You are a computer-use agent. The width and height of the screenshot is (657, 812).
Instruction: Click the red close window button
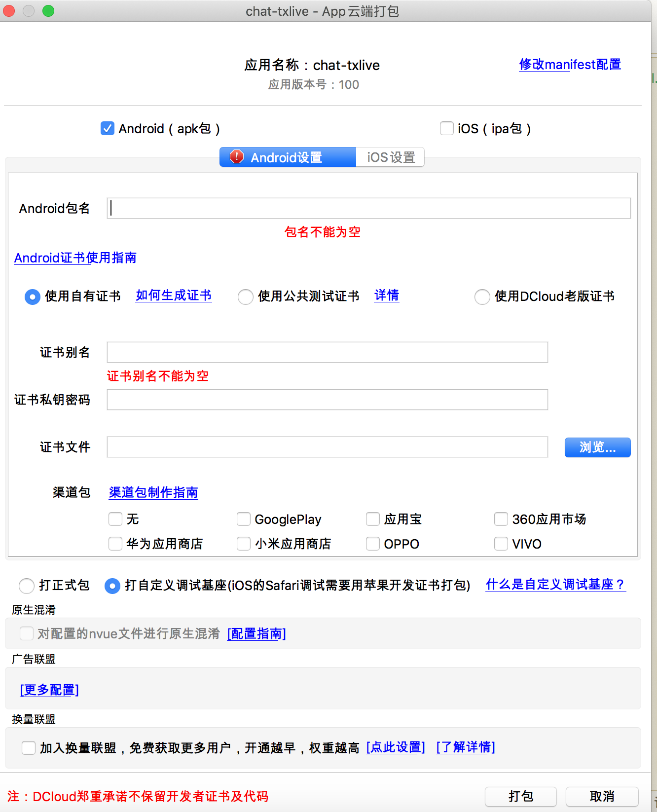click(x=9, y=11)
